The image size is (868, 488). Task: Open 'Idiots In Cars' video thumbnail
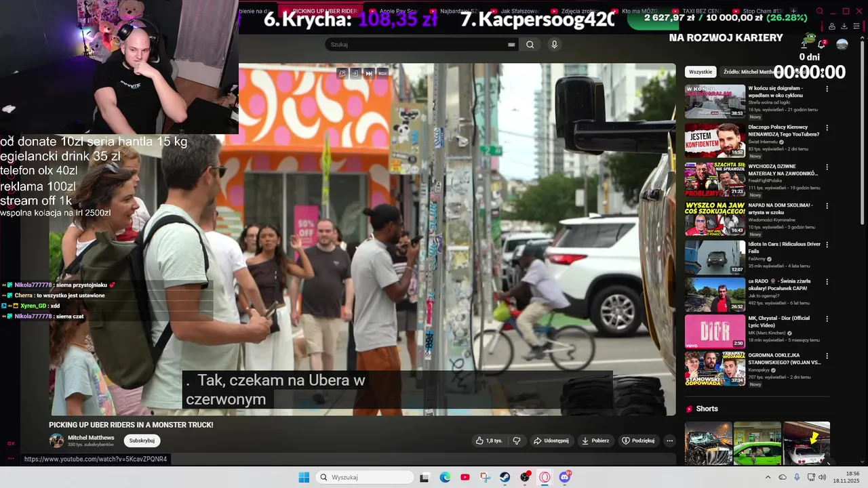[x=715, y=257]
